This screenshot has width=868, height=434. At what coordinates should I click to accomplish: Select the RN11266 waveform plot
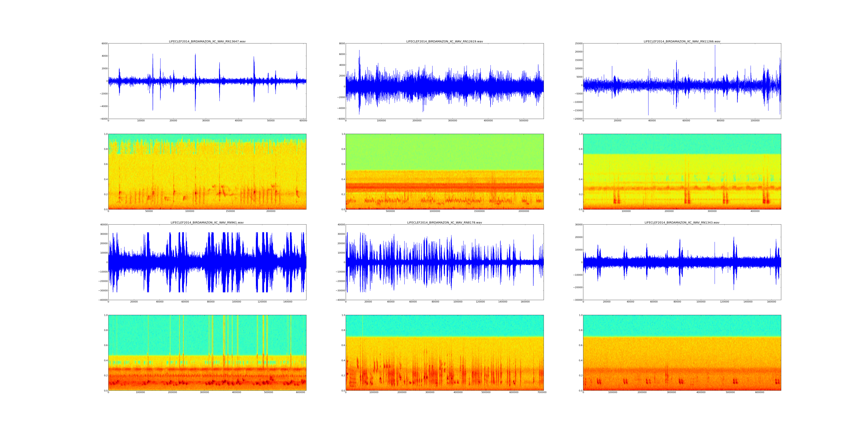tap(682, 81)
